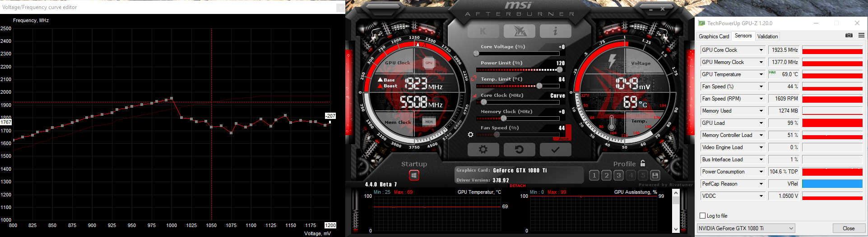868x237 pixels.
Task: Click the Close button in GPU-Z
Action: tap(848, 228)
